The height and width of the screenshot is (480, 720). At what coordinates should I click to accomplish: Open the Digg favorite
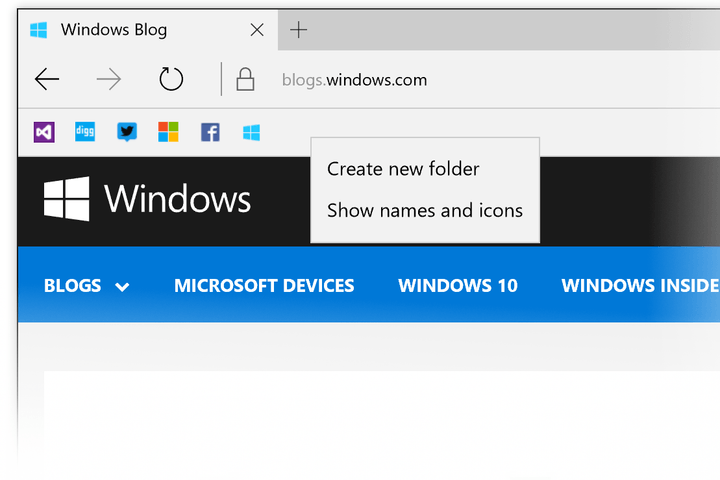[85, 132]
